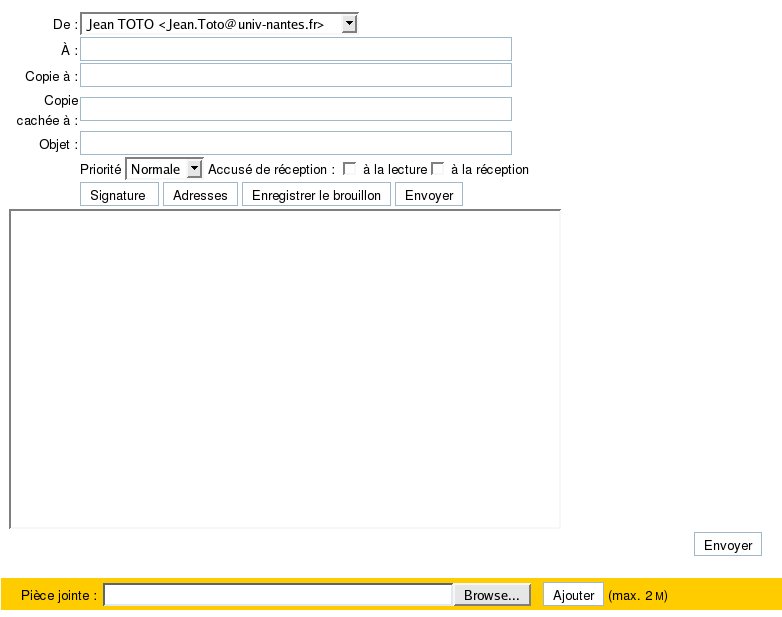782x617 pixels.
Task: Click the arrow on the Priorité selector
Action: 195,170
